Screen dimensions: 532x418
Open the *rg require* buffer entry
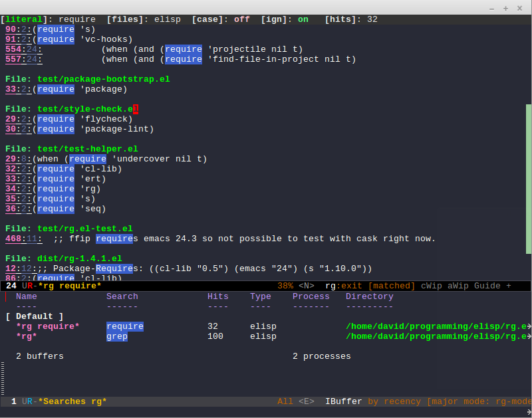[x=47, y=326]
